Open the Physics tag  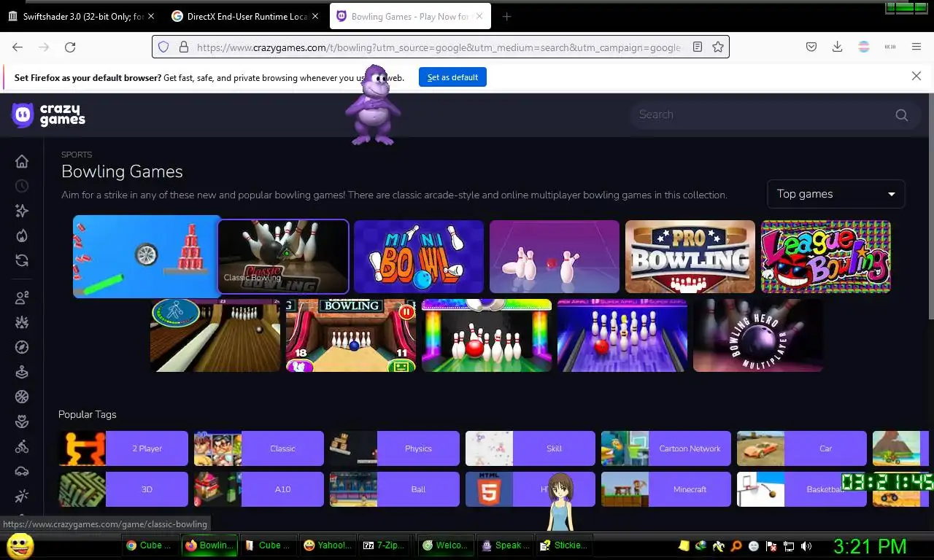pos(395,448)
